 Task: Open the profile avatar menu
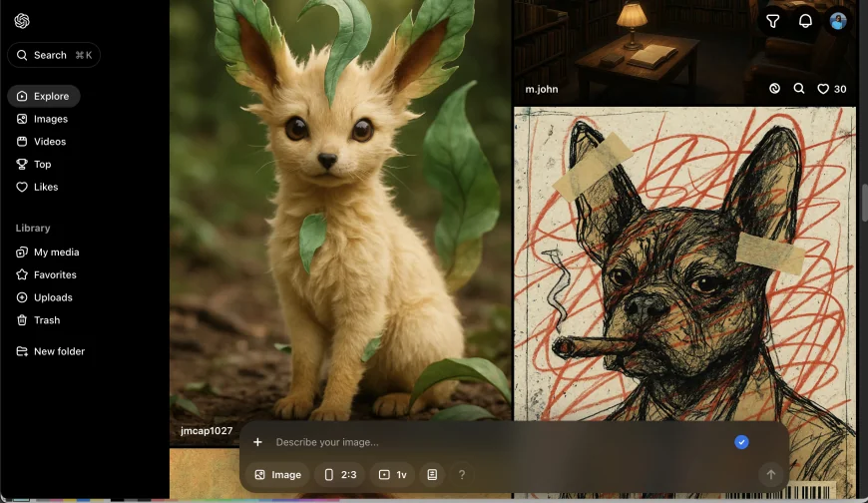click(x=838, y=21)
